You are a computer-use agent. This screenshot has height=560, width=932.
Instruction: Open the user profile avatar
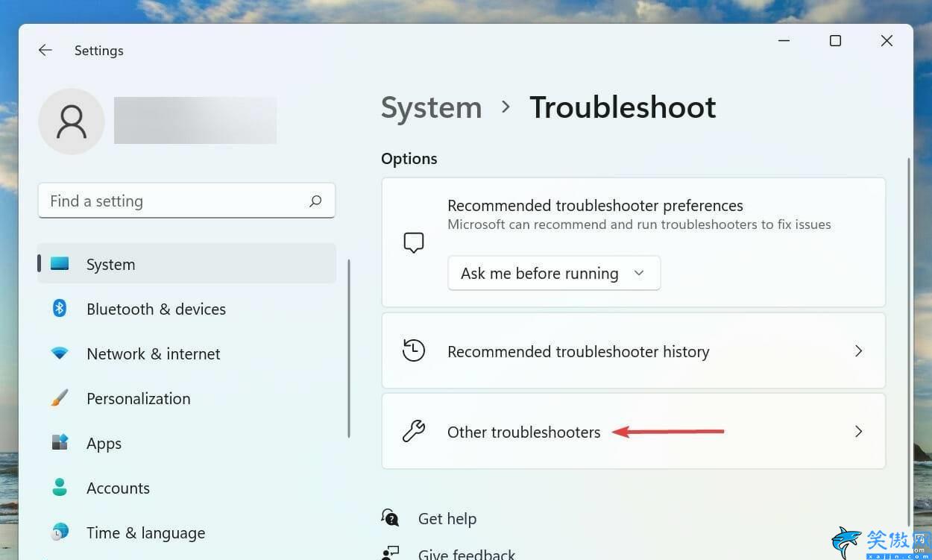point(72,121)
